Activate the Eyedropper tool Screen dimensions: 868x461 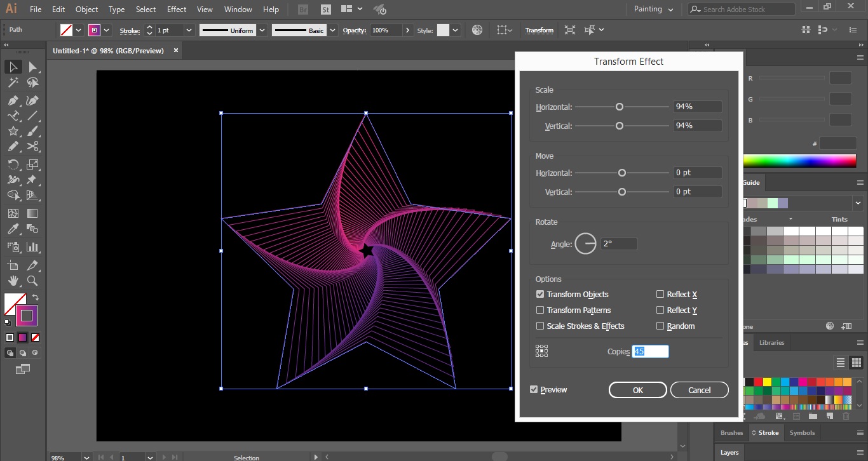(13, 230)
